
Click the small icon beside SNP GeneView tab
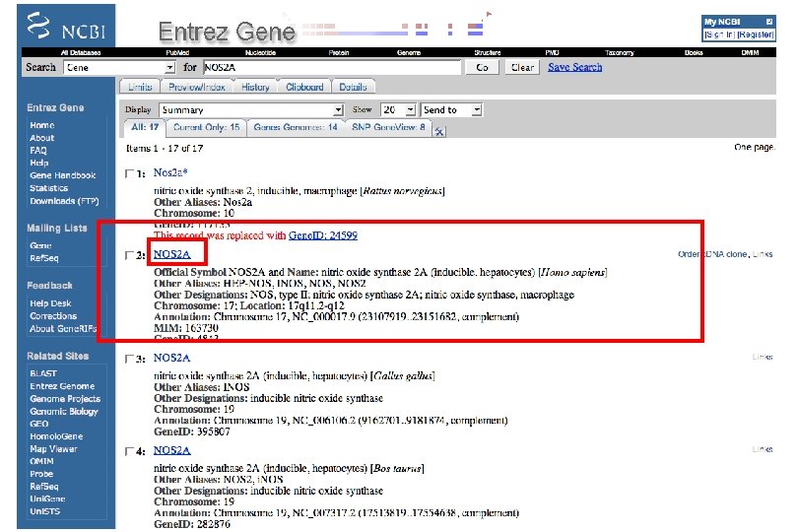(x=439, y=132)
